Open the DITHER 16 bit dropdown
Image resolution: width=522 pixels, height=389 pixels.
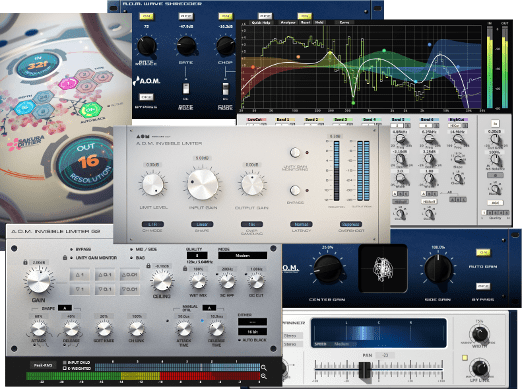(x=252, y=332)
